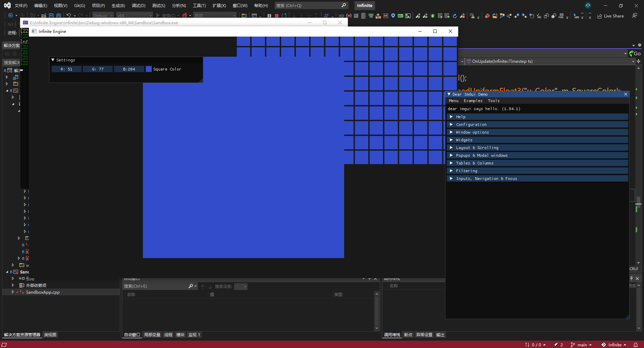Click the G: 77 color slider field
This screenshot has height=348, width=644.
click(98, 69)
